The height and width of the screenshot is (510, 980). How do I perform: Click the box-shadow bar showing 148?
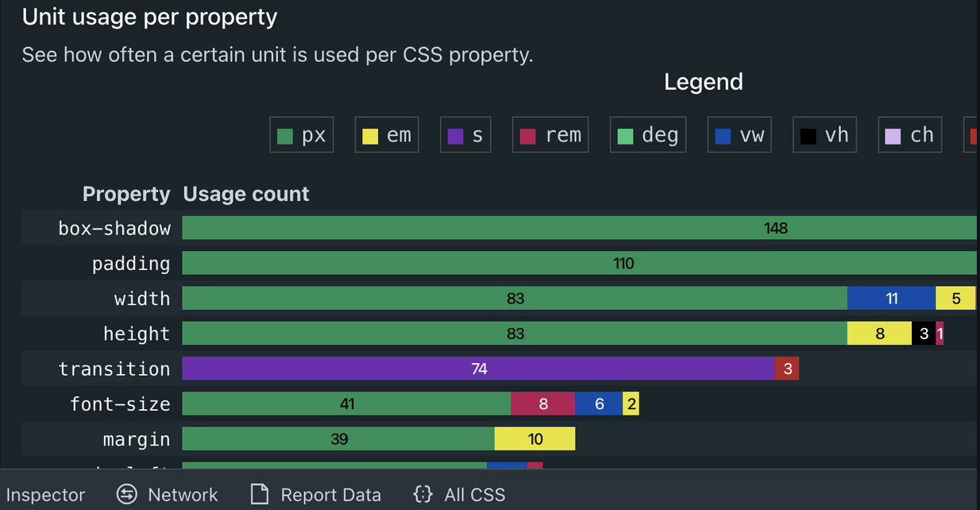coord(579,228)
